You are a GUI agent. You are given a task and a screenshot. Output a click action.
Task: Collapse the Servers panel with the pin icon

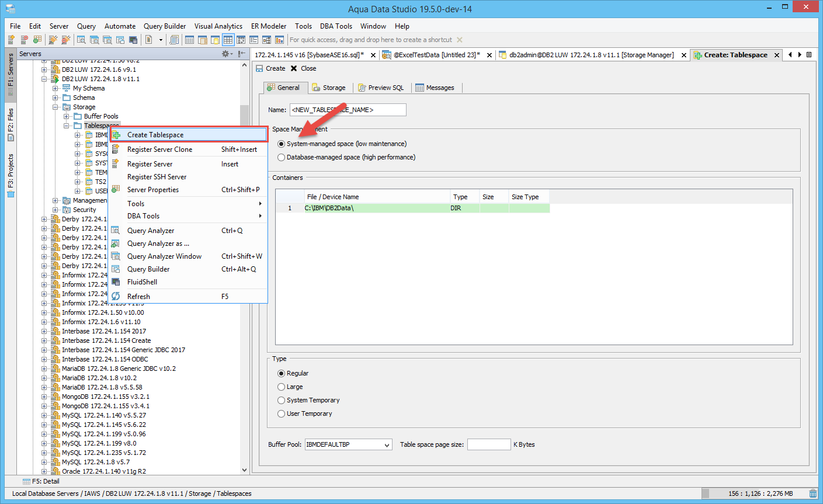pyautogui.click(x=242, y=54)
